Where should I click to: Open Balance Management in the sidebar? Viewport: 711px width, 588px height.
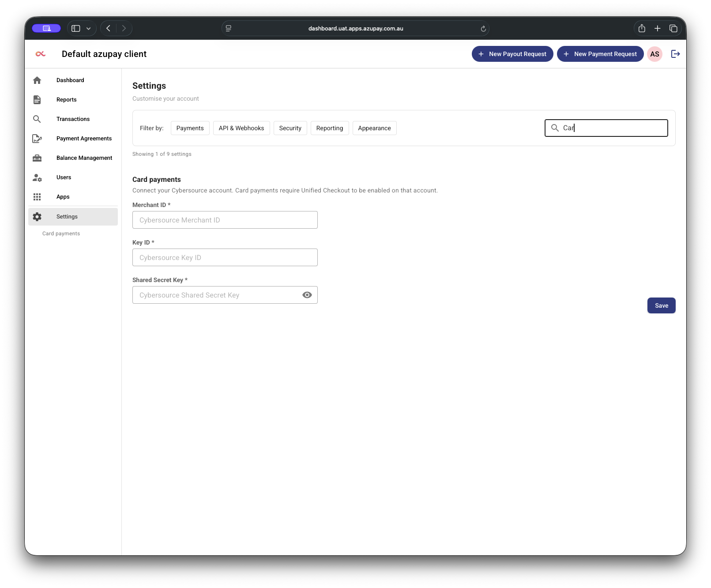coord(73,158)
